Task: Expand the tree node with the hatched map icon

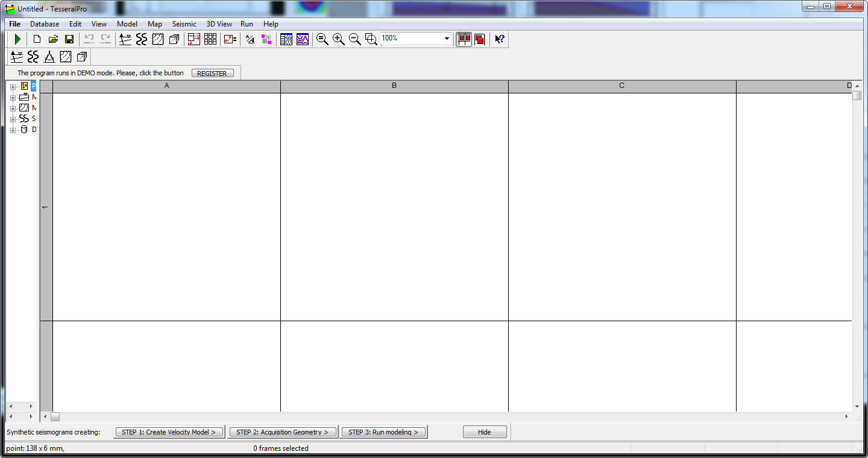Action: (13, 108)
